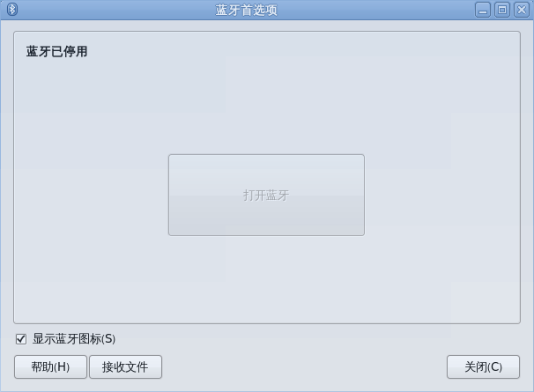This screenshot has width=534, height=392.
Task: Toggle via the 显示蓝牙图标(S) label text
Action: point(74,339)
